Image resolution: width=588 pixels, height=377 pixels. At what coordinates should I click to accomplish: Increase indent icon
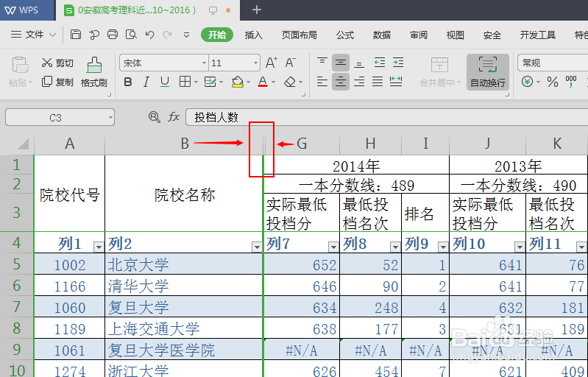point(398,63)
